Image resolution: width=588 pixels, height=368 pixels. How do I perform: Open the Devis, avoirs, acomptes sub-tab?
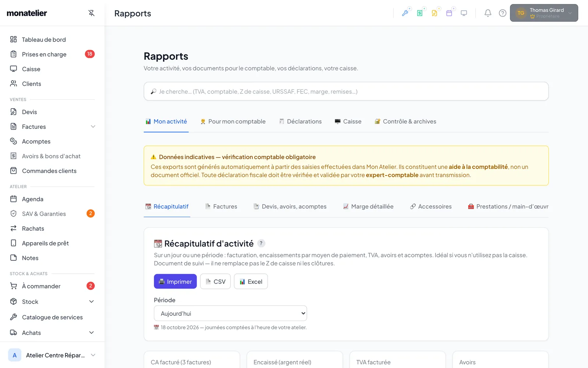[290, 206]
